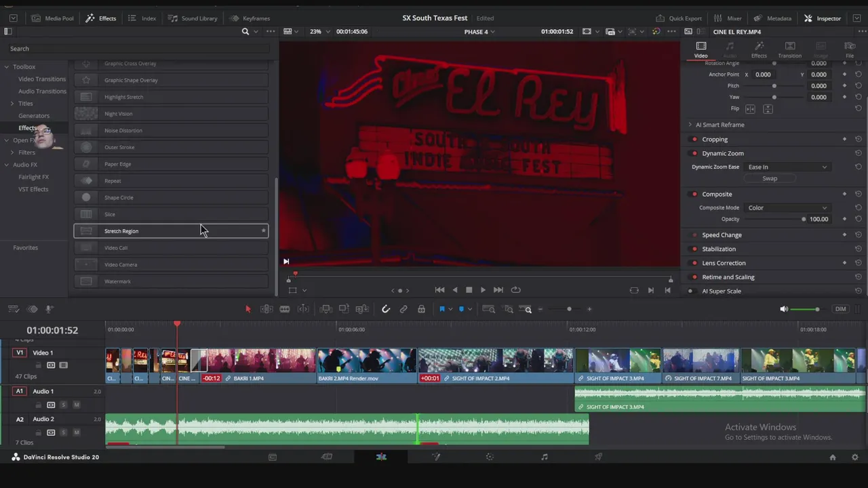The image size is (868, 488).
Task: Toggle the snapping magnet icon in timeline toolbar
Action: point(386,309)
